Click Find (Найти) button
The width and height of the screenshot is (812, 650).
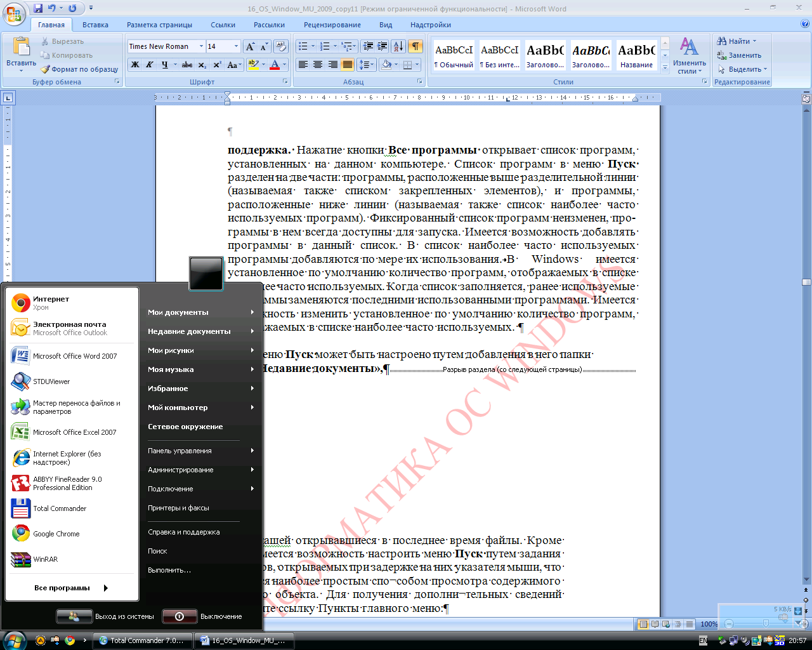737,41
